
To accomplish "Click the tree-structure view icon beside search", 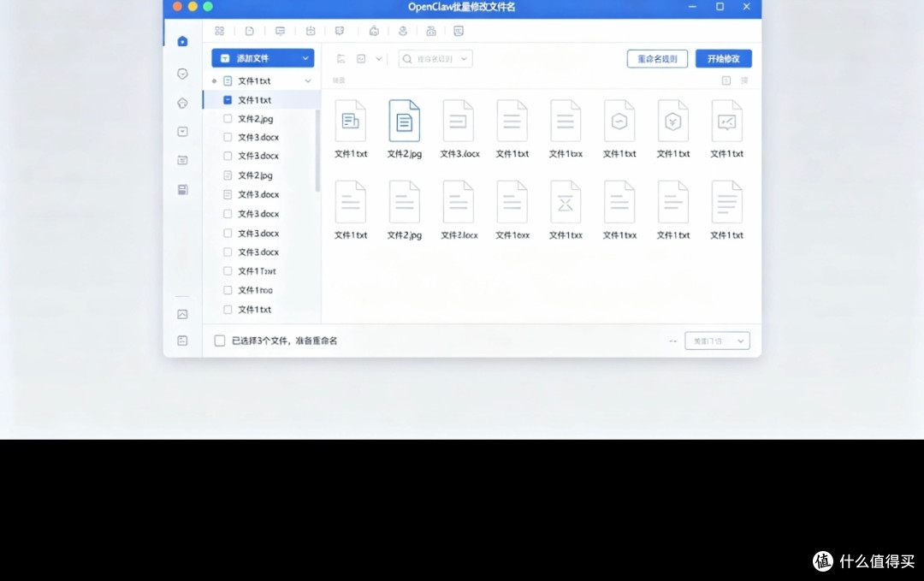I will click(x=341, y=58).
